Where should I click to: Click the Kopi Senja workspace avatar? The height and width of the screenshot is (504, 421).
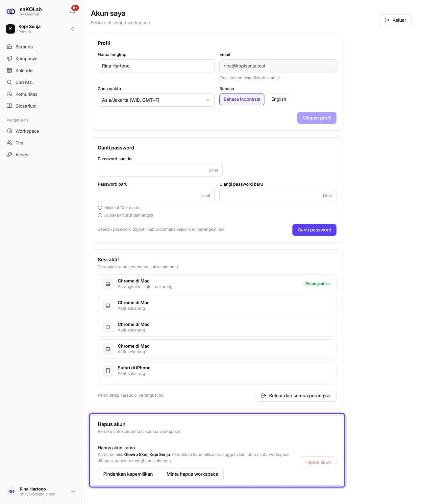(x=11, y=29)
